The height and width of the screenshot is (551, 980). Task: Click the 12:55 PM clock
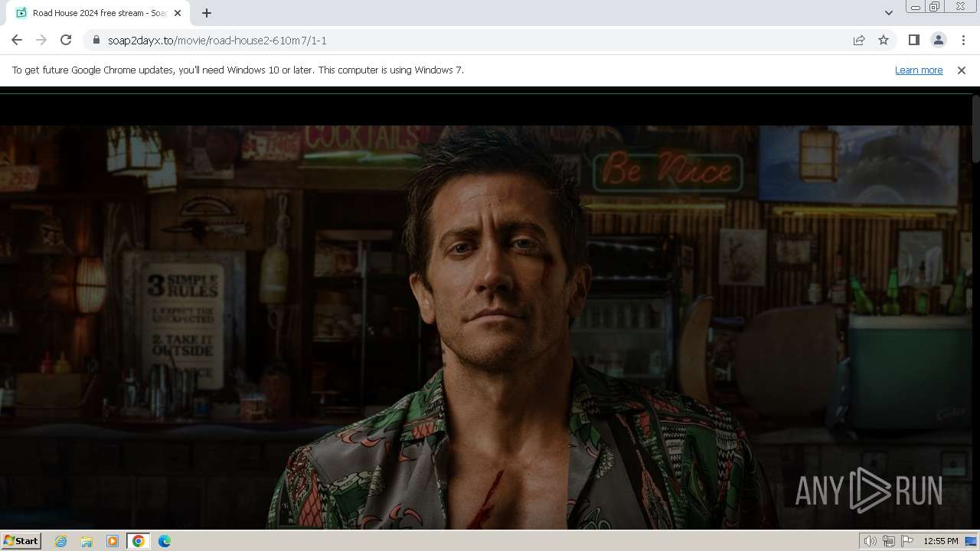click(941, 541)
